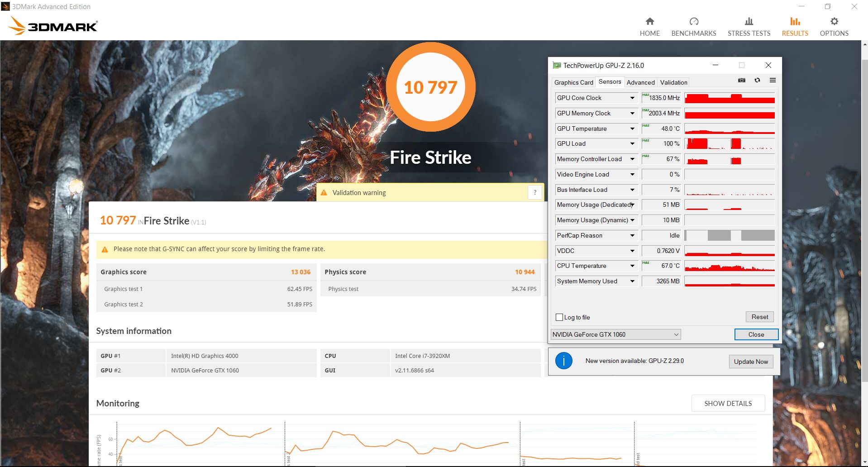The height and width of the screenshot is (467, 868).
Task: Expand the GPU Core Clock sensor dropdown
Action: [632, 98]
